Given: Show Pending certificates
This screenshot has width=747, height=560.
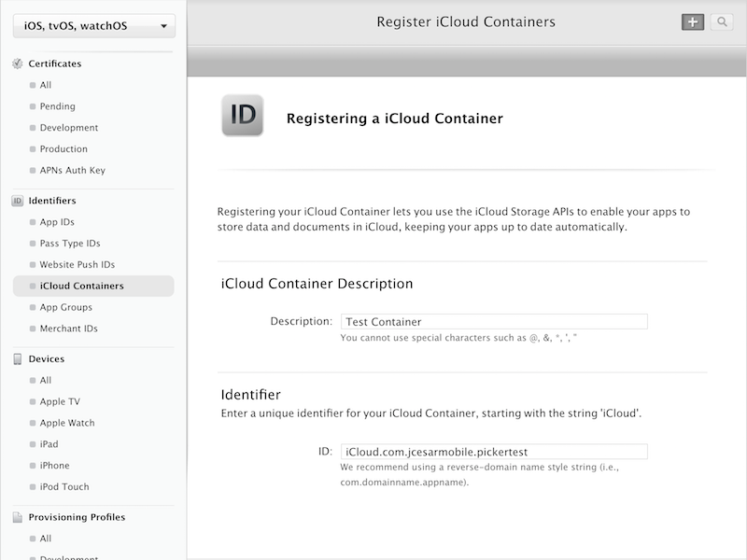Looking at the screenshot, I should click(58, 106).
